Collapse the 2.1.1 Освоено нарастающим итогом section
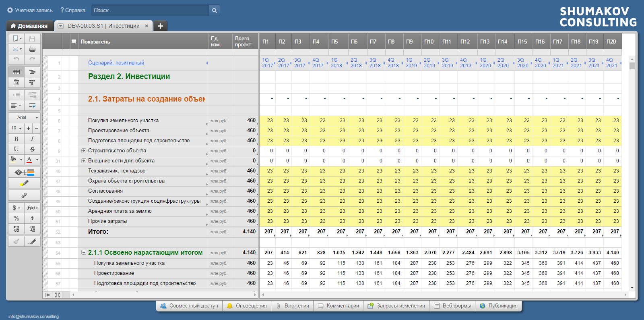The width and height of the screenshot is (644, 320). coord(84,252)
